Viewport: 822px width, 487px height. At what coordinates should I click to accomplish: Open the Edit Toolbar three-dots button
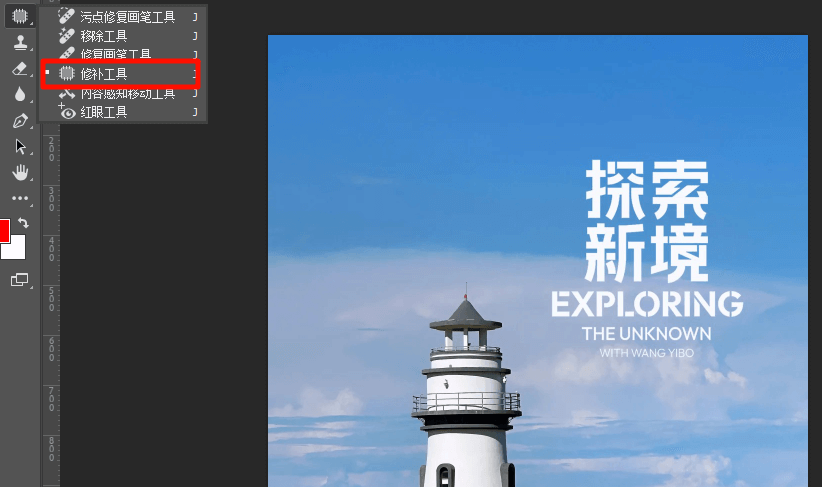pyautogui.click(x=20, y=198)
